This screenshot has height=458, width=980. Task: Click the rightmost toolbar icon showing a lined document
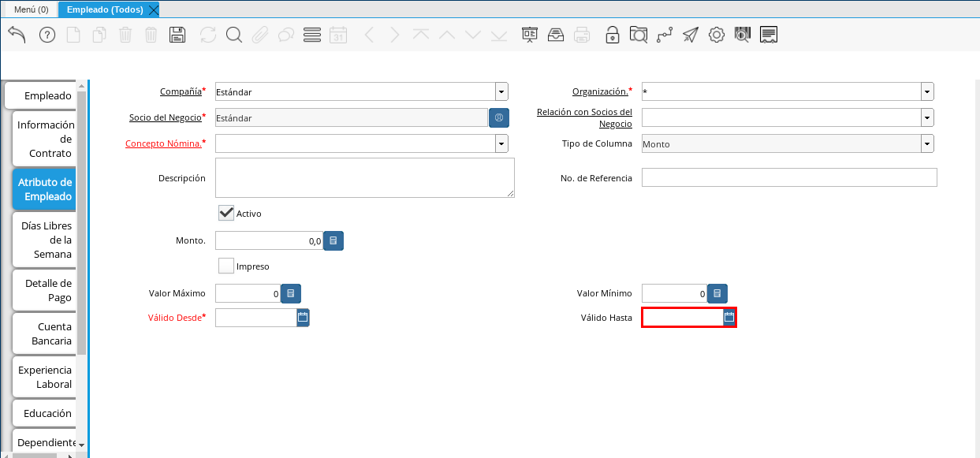(x=769, y=35)
